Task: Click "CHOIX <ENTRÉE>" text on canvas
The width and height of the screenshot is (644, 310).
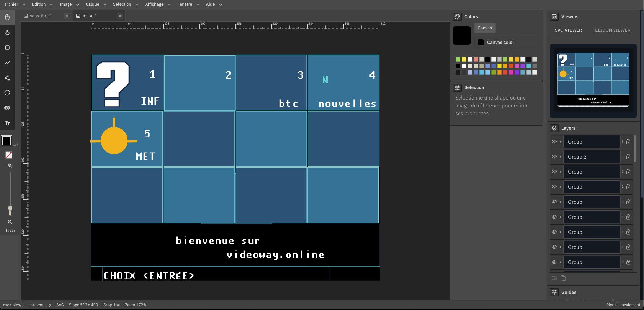Action: pyautogui.click(x=148, y=276)
